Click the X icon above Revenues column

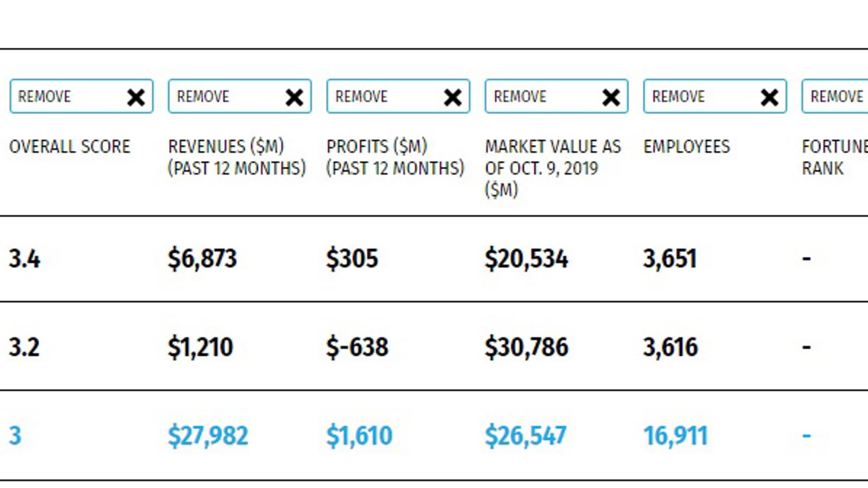tap(294, 98)
